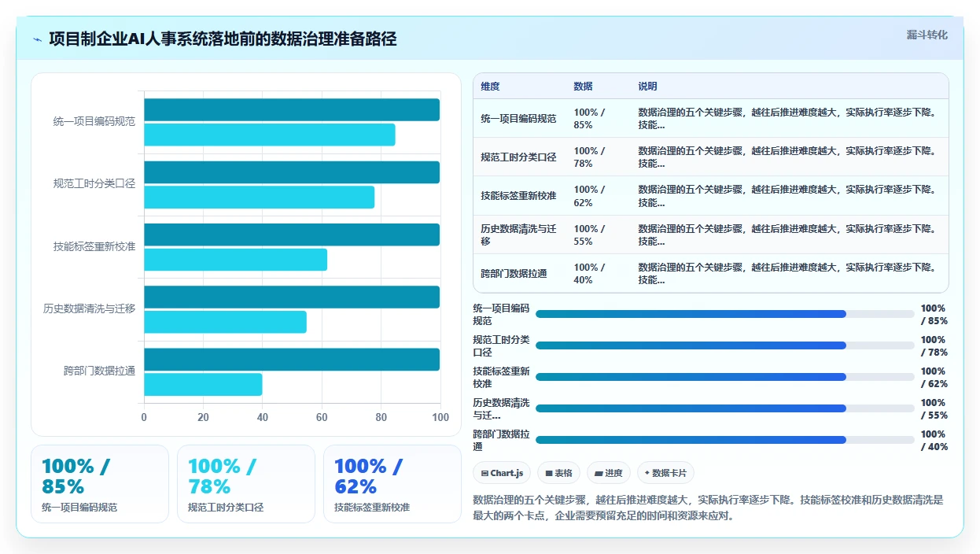Click the 100% / 85% data card

[100, 484]
